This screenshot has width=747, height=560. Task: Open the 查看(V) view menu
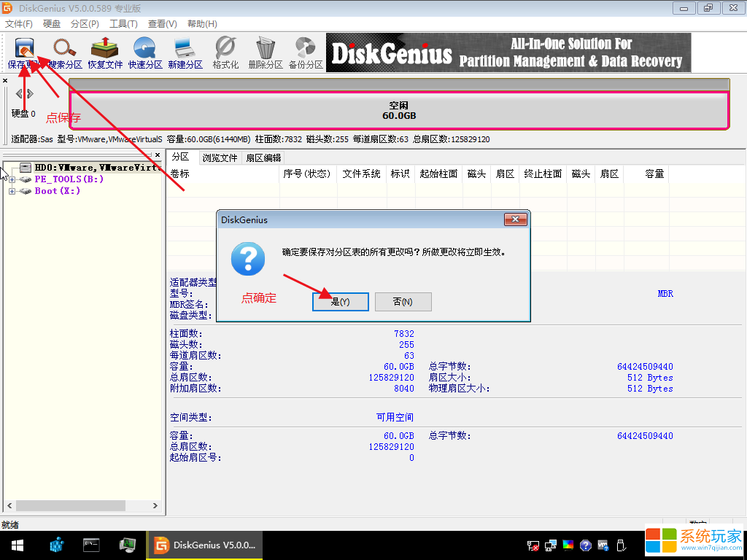[x=163, y=24]
